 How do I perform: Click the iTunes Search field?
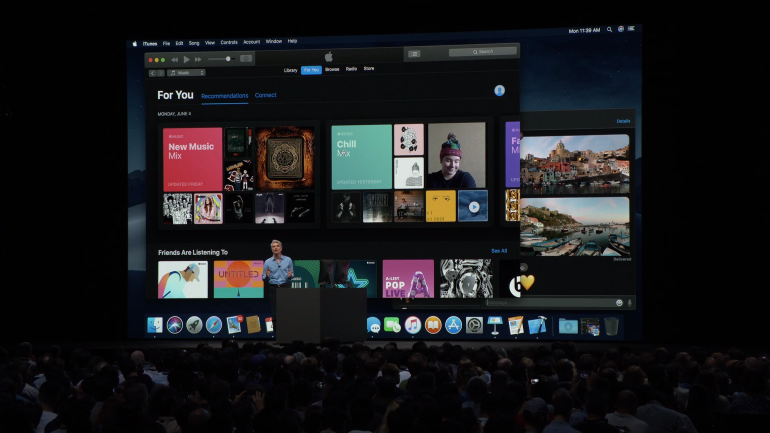[x=483, y=52]
